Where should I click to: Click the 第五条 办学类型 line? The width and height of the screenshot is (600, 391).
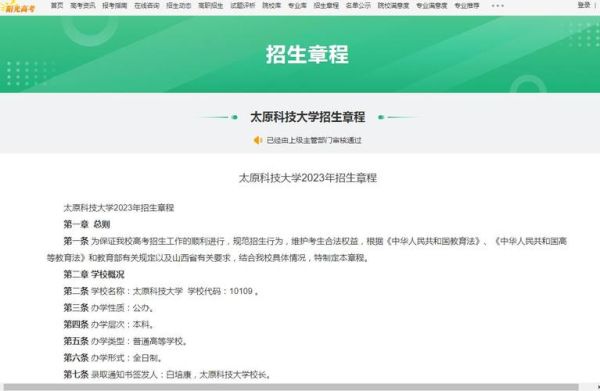tap(126, 341)
